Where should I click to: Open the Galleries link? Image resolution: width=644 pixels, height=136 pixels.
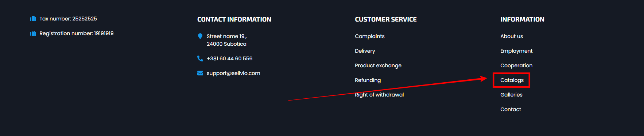(x=511, y=95)
